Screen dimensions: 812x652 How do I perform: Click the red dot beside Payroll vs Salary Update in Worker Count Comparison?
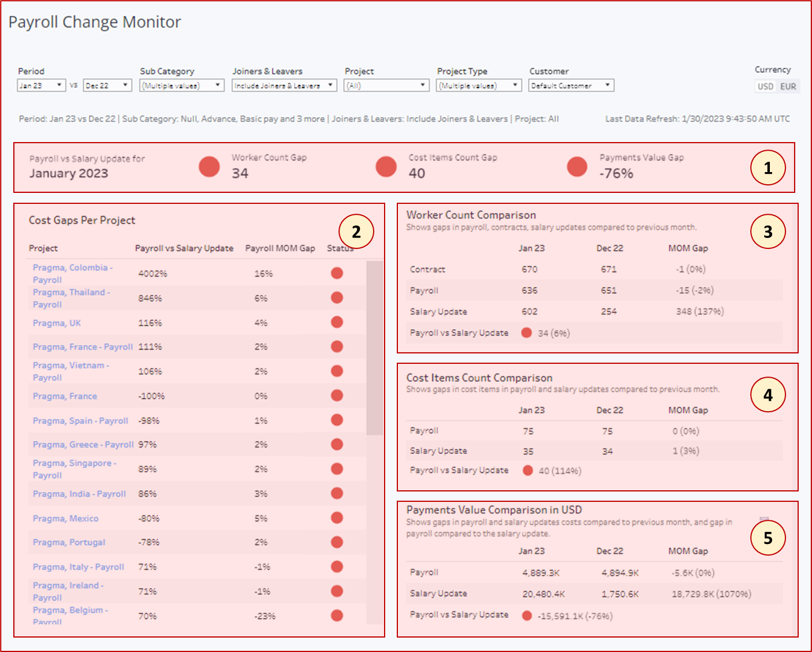[x=526, y=333]
